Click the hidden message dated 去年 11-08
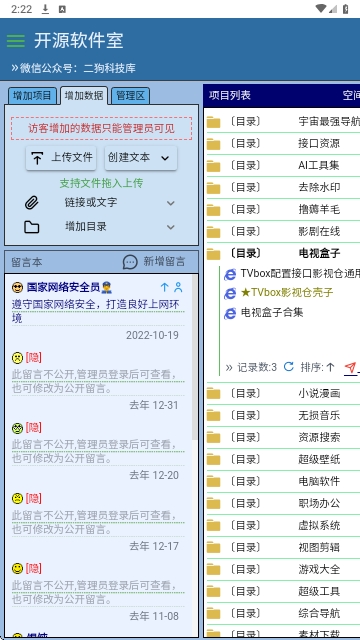 (98, 592)
